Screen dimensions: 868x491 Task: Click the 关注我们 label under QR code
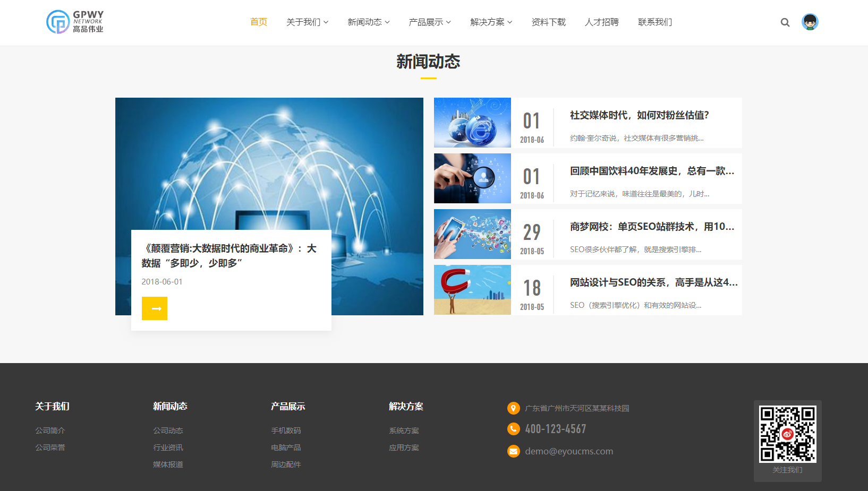(x=787, y=470)
